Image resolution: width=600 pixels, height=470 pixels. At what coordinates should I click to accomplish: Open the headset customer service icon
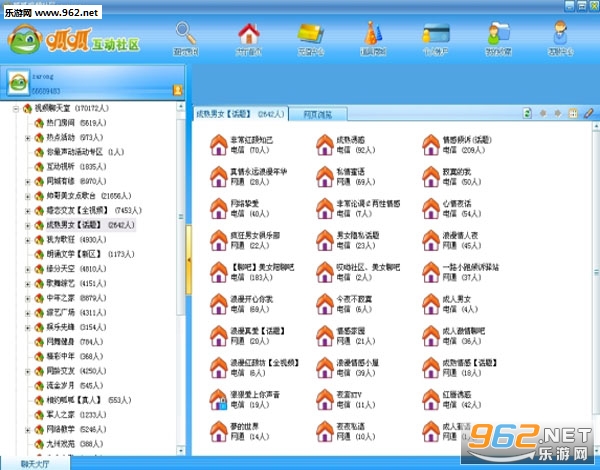560,33
